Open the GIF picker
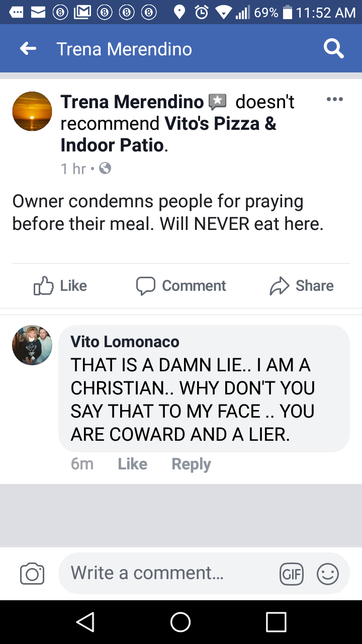 [x=292, y=574]
